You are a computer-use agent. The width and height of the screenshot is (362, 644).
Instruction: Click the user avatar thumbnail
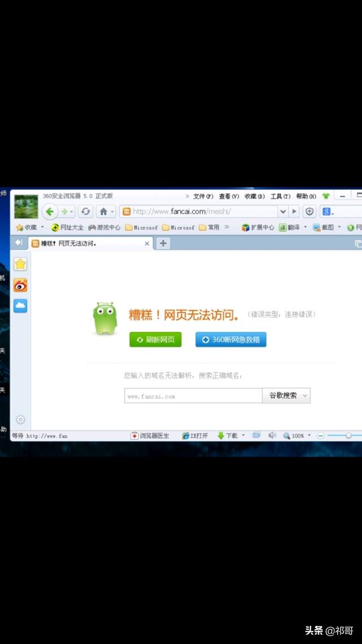tap(26, 207)
